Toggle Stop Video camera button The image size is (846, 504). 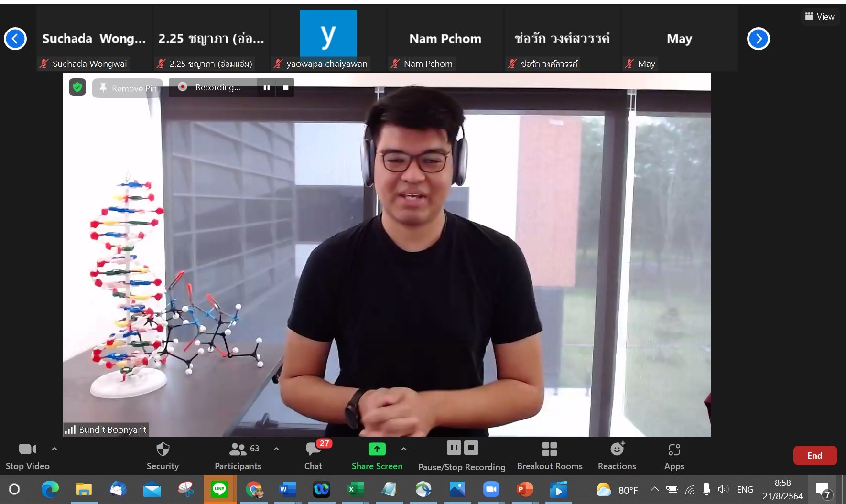27,455
